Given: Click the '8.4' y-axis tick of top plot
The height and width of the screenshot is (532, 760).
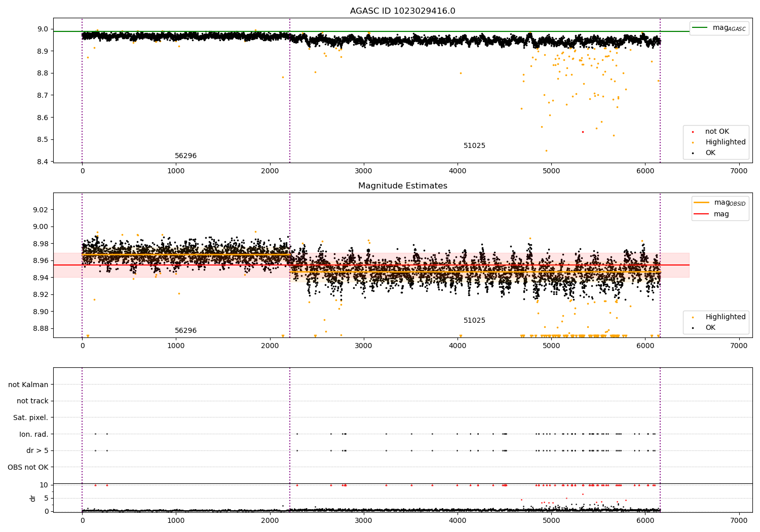Looking at the screenshot, I should 43,162.
